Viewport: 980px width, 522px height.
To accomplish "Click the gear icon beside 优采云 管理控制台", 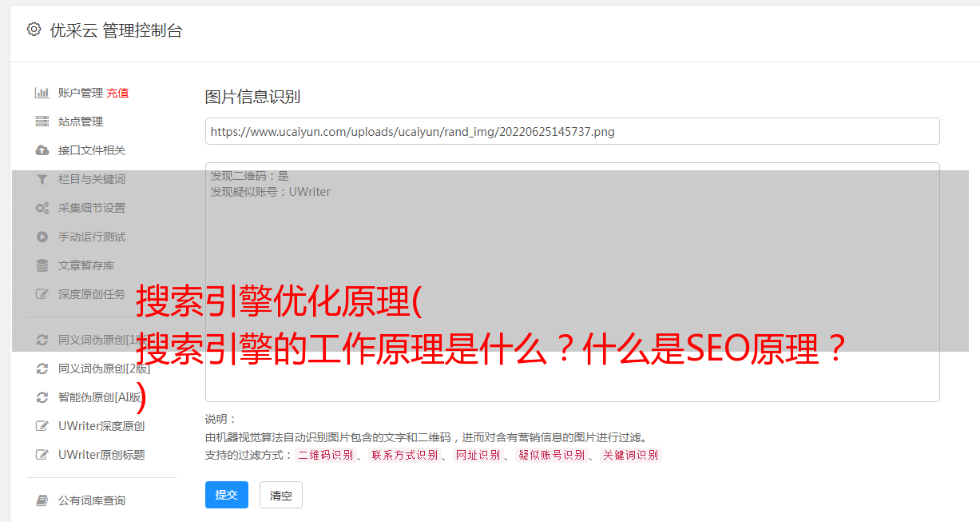I will click(34, 30).
